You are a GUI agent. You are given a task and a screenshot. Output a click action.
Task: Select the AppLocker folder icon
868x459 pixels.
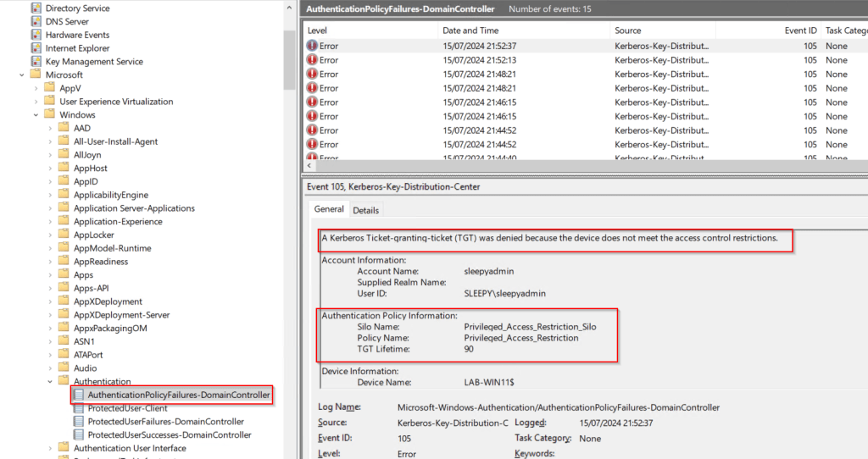[64, 235]
